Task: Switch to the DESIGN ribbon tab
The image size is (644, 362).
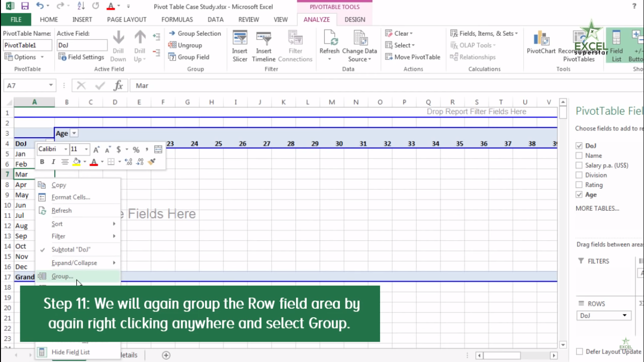Action: (x=355, y=19)
